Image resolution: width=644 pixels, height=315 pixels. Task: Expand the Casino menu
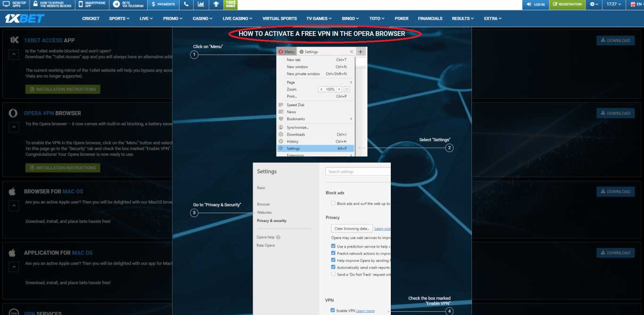pyautogui.click(x=202, y=18)
